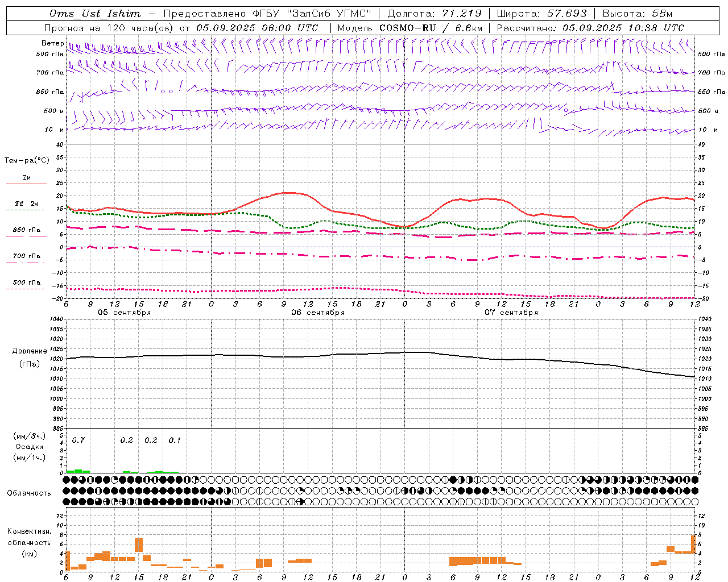Screen dimensions: 728x582
Task: Click the Прогноз на 120 часа(ов) text
Action: [110, 28]
